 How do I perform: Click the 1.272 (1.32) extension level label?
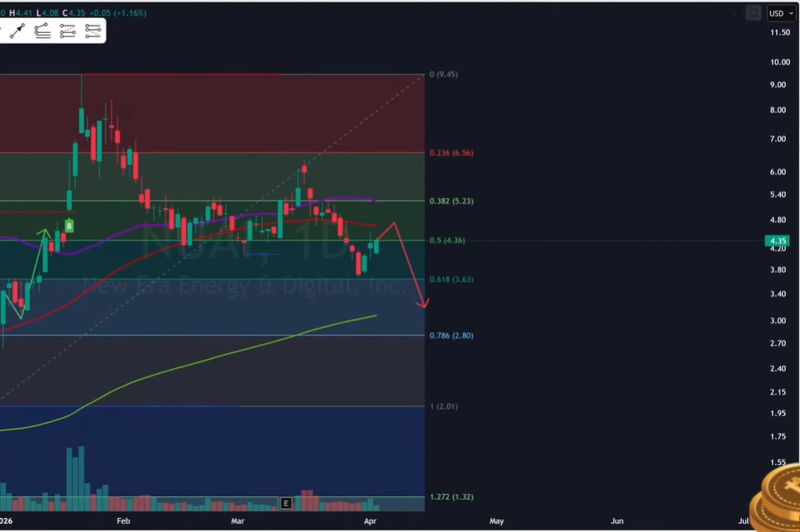[x=452, y=497]
